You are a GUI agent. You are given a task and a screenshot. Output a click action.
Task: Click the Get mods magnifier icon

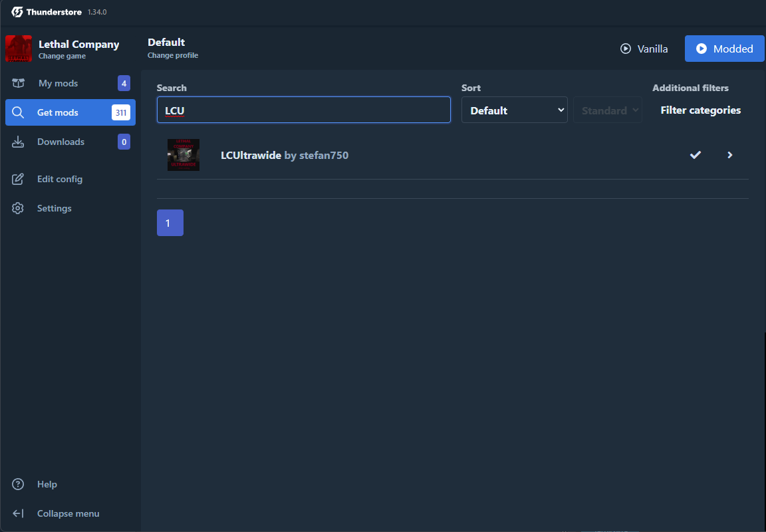pos(18,113)
